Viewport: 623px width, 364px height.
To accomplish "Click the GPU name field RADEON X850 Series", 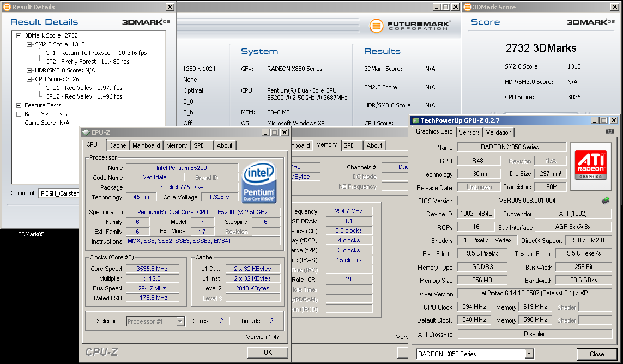I will [x=512, y=147].
